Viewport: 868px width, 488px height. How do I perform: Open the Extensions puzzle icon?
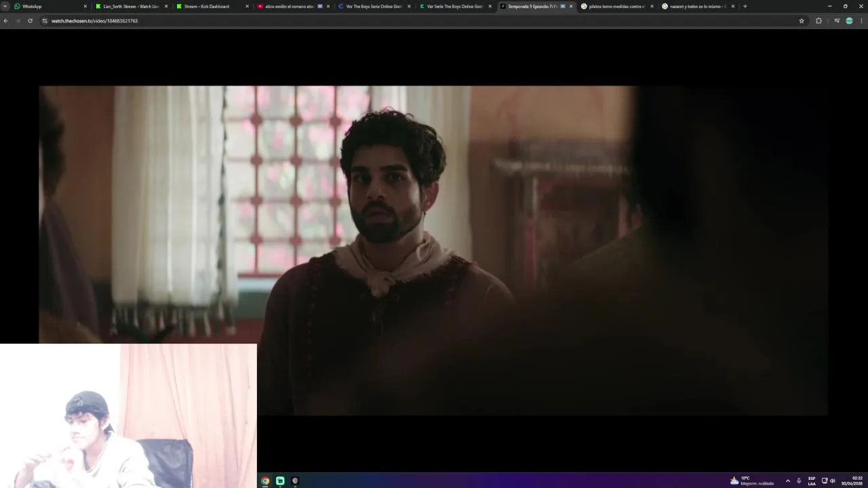[x=818, y=21]
